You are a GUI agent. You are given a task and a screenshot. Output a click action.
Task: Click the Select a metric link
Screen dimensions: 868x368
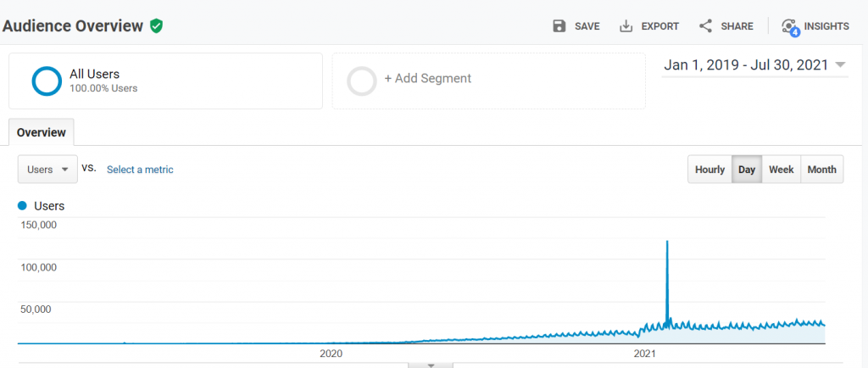point(140,170)
